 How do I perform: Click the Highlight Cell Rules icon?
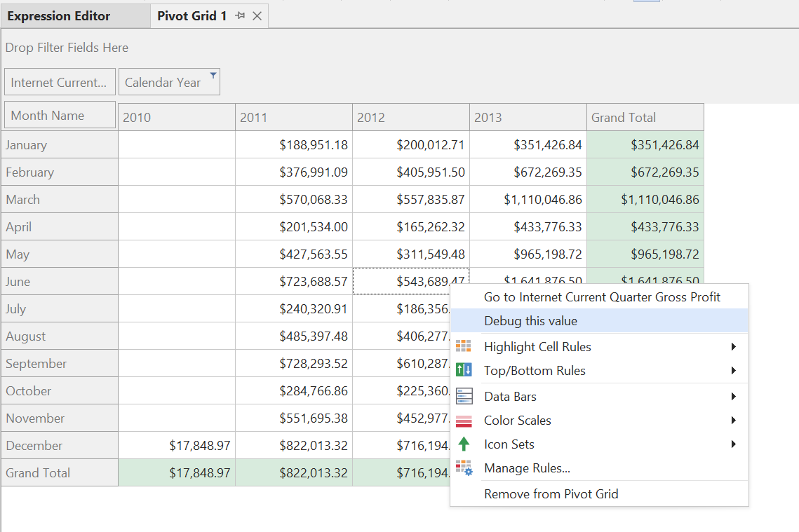click(x=464, y=347)
